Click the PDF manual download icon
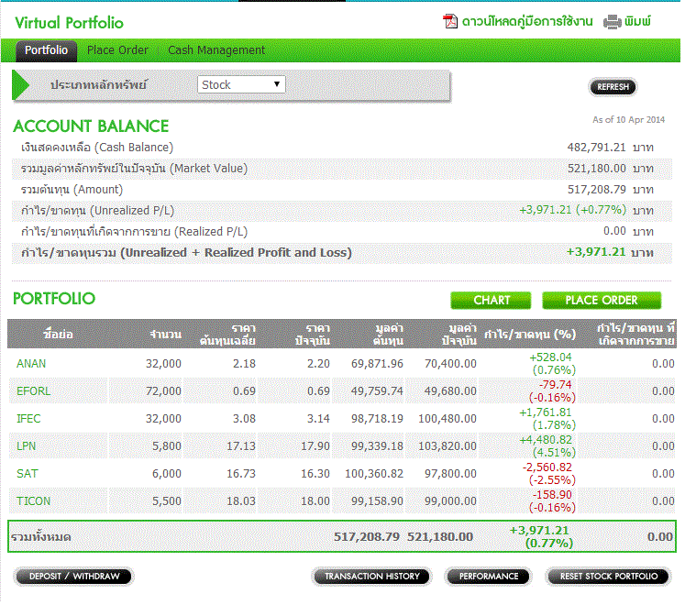Viewport: 696px width, 616px height. click(x=449, y=21)
